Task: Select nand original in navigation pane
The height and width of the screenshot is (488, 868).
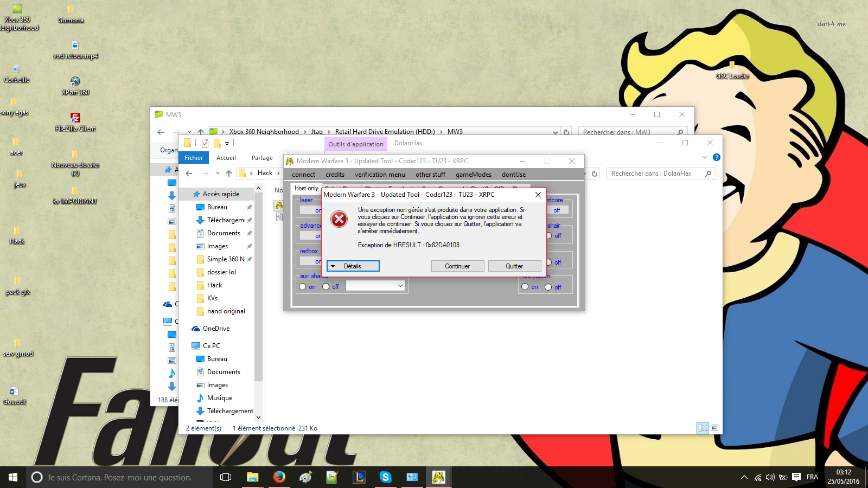Action: tap(226, 311)
